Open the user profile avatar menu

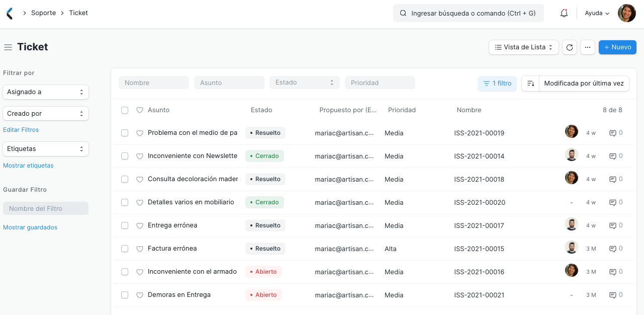[x=627, y=13]
